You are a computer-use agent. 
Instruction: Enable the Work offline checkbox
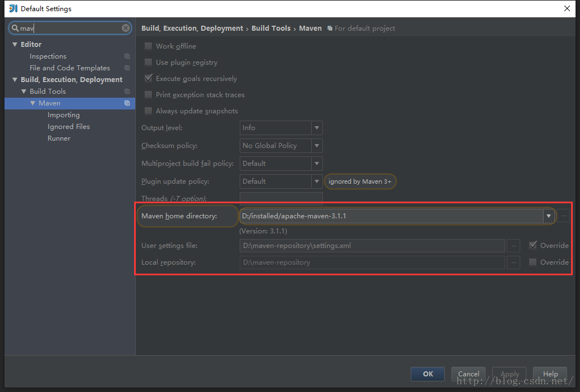(148, 46)
